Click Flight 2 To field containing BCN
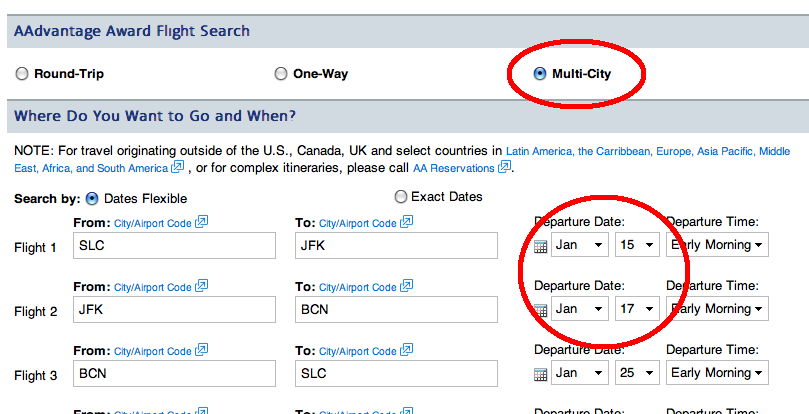The image size is (809, 414). click(396, 309)
